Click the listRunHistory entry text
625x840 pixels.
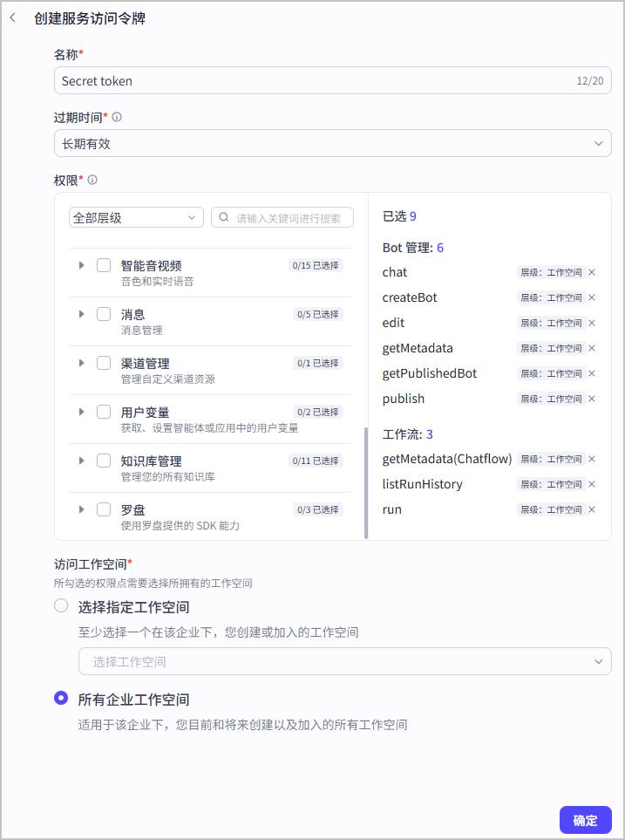423,484
